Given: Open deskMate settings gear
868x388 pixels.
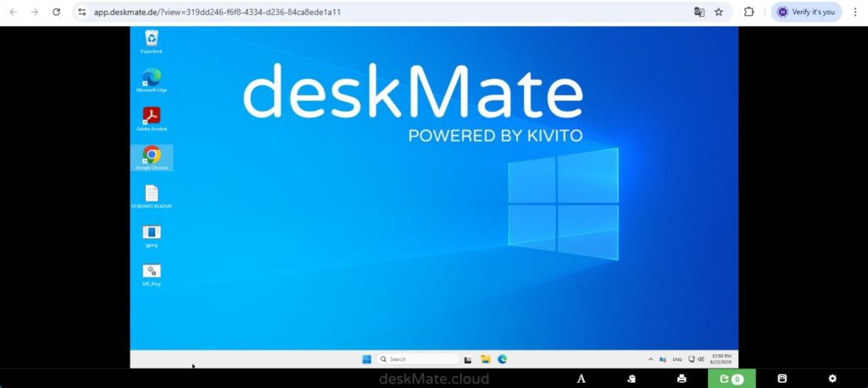Looking at the screenshot, I should [x=832, y=379].
